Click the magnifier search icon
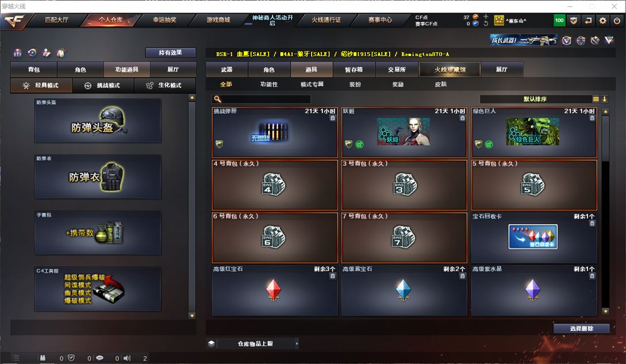Viewport: 626px width, 364px height. (x=218, y=99)
